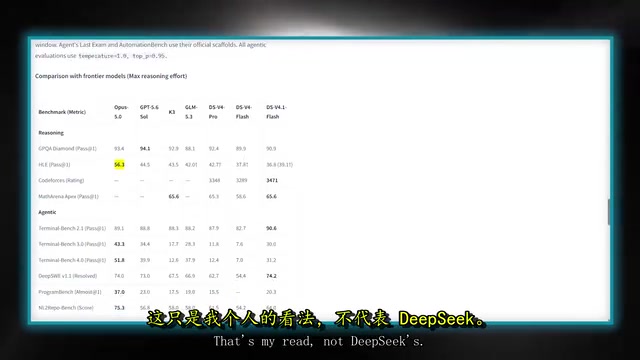Click the 7.6 Terminal-Bench 3.0 score

239,244
